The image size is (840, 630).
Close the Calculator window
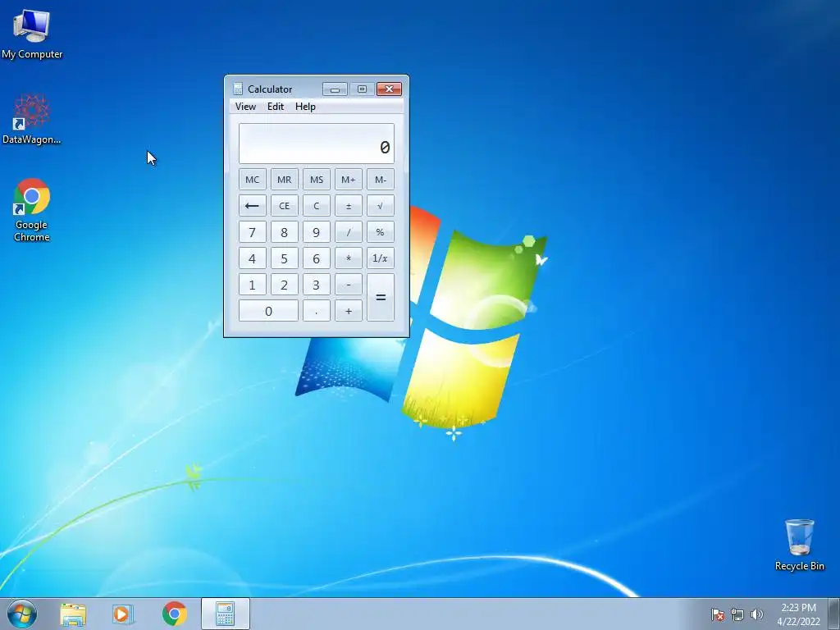tap(389, 89)
